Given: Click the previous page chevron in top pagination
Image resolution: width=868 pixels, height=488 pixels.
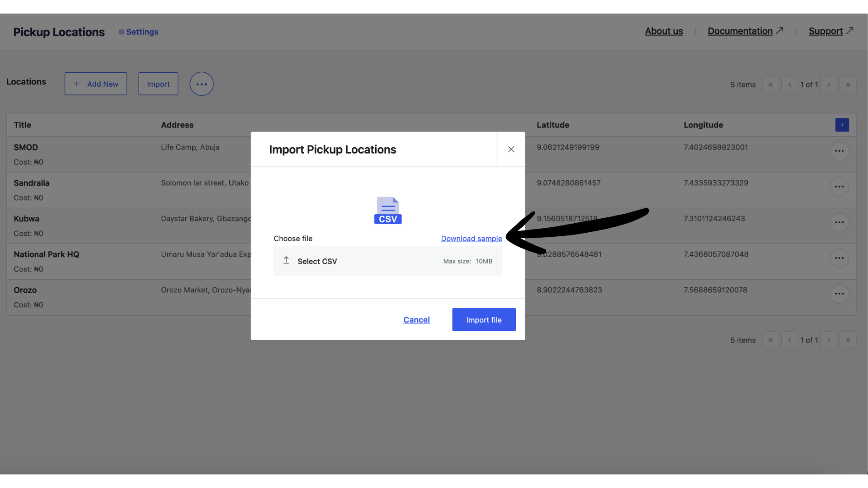Looking at the screenshot, I should (789, 84).
